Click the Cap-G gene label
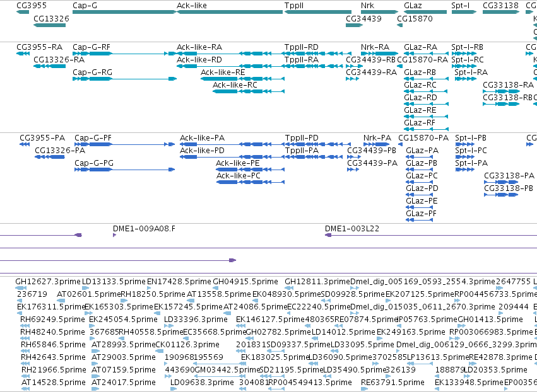Screen dimensions: 537x392 pos(85,6)
